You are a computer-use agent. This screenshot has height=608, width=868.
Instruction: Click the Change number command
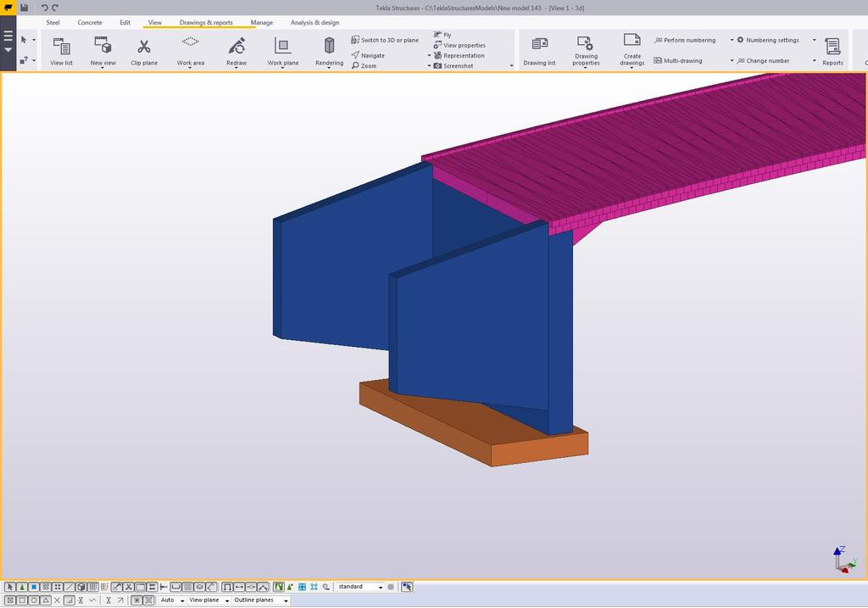[x=763, y=60]
